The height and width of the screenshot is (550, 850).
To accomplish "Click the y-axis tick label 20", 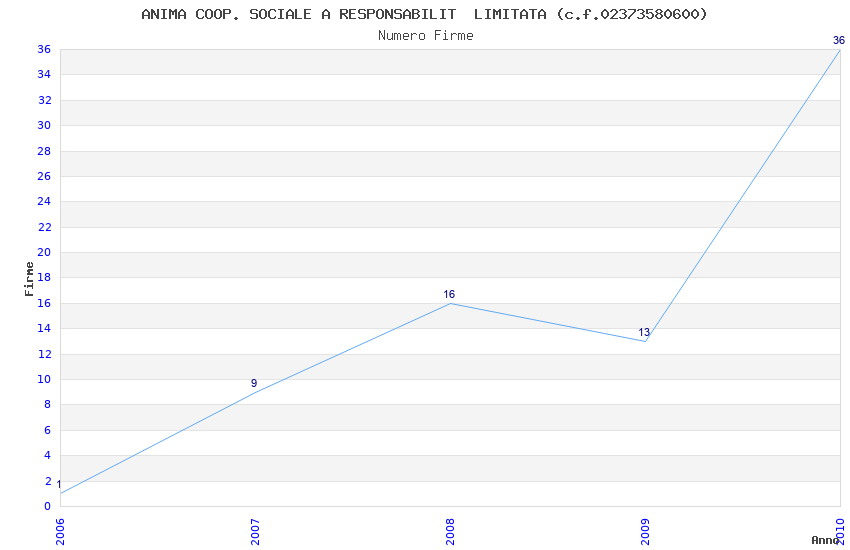I will click(x=44, y=253).
